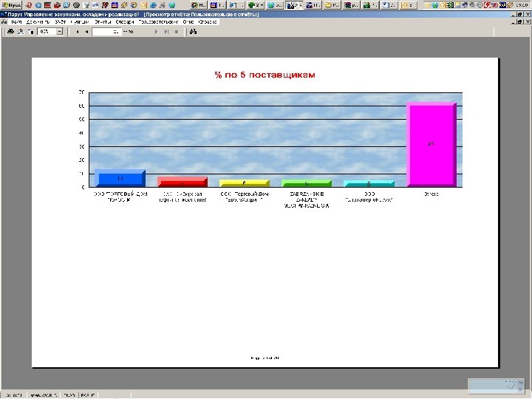
Task: Go to the next report page
Action: pyautogui.click(x=157, y=32)
